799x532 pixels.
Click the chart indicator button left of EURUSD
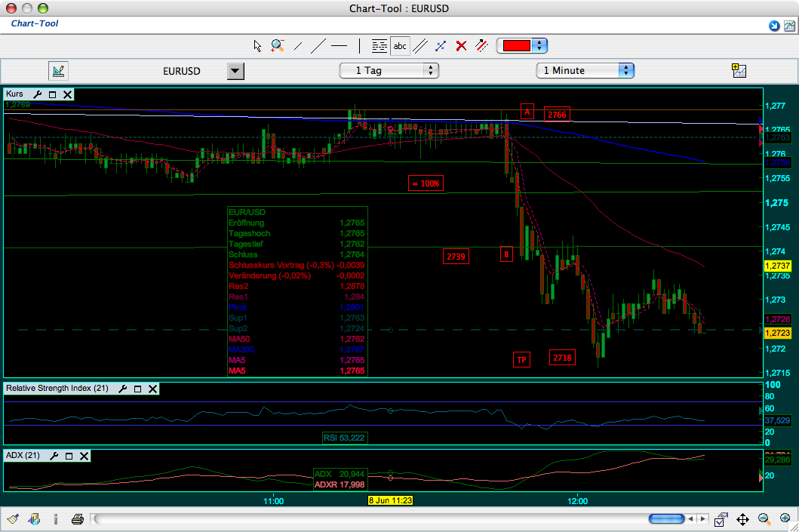click(59, 71)
